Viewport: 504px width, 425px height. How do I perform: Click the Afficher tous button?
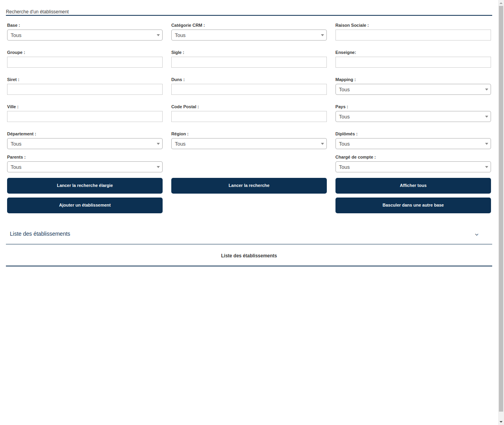[x=413, y=185]
